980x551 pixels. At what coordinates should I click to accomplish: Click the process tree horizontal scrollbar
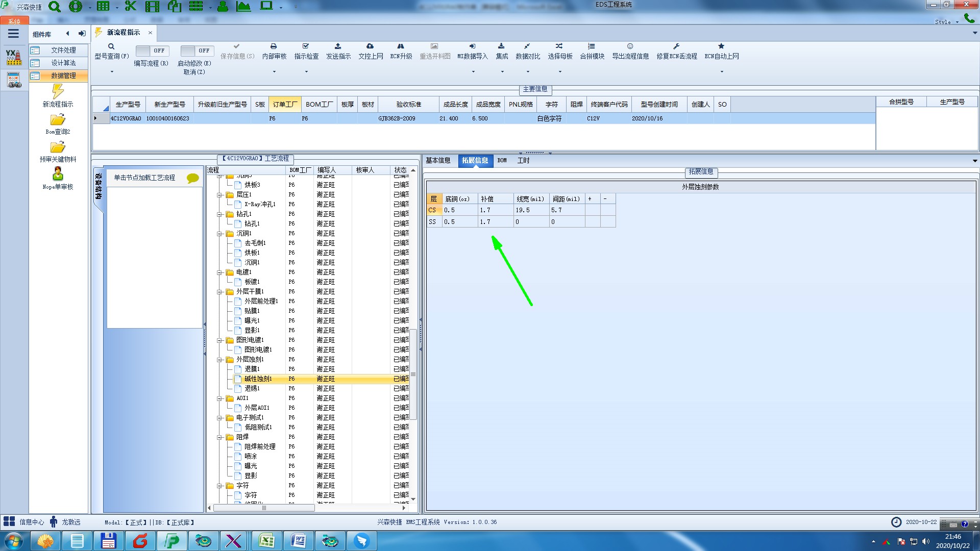tap(264, 508)
